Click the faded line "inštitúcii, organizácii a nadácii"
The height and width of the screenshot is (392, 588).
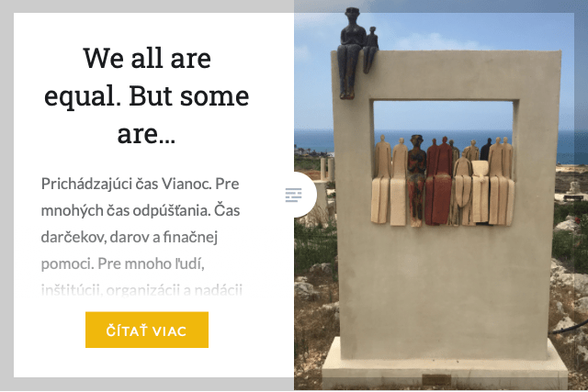point(141,290)
